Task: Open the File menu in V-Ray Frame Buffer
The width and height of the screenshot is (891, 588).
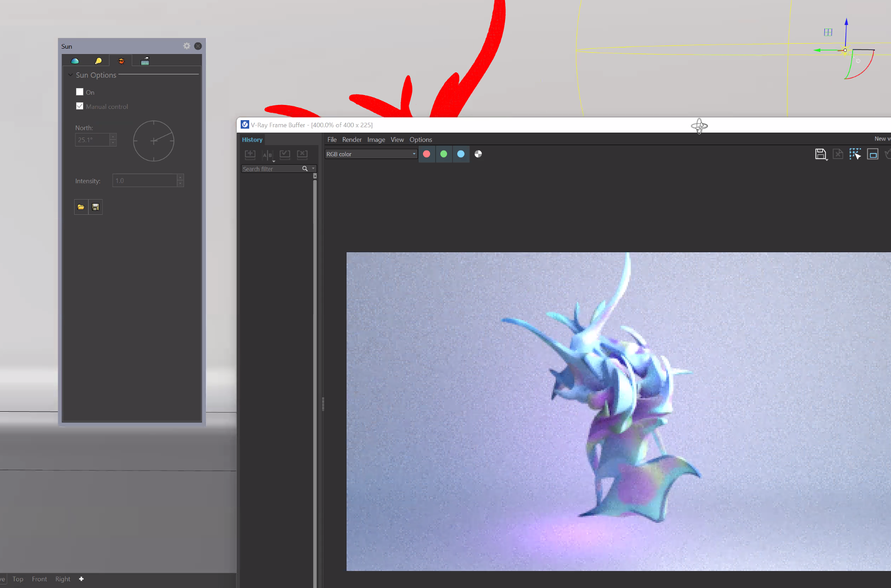Action: (332, 140)
